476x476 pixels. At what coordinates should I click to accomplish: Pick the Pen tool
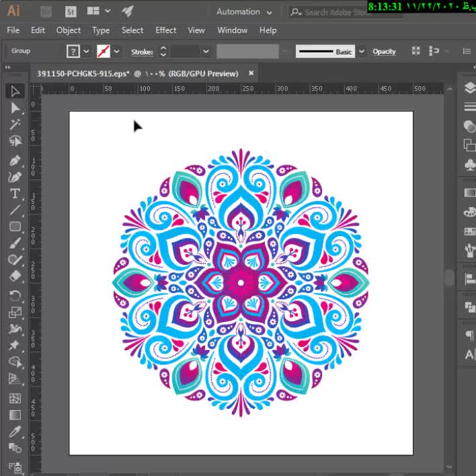(x=15, y=161)
